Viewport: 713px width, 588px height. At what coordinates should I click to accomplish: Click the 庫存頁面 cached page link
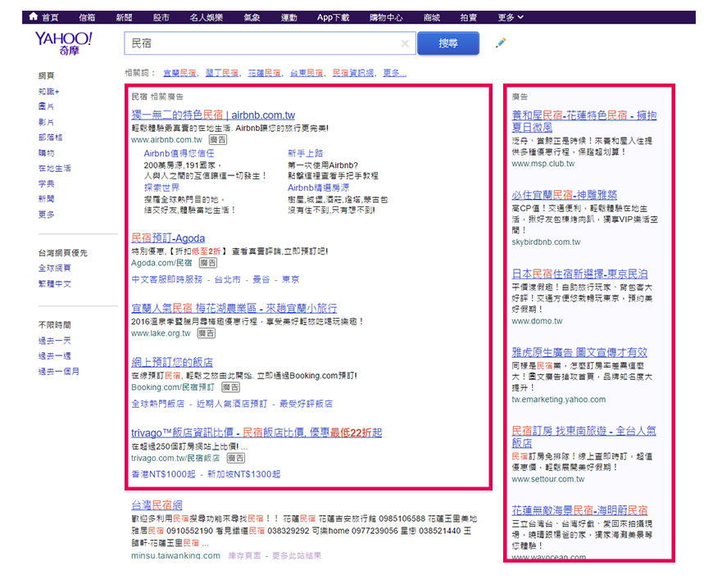[245, 555]
